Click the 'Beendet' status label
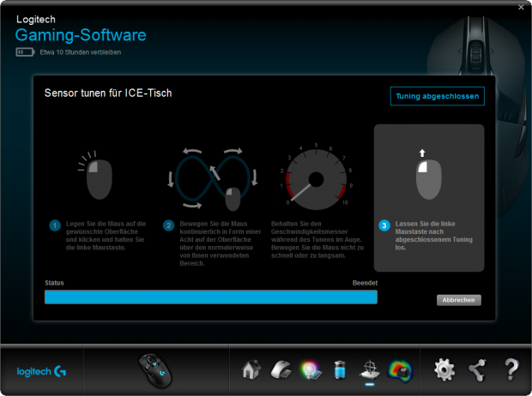This screenshot has height=396, width=532. coord(365,283)
